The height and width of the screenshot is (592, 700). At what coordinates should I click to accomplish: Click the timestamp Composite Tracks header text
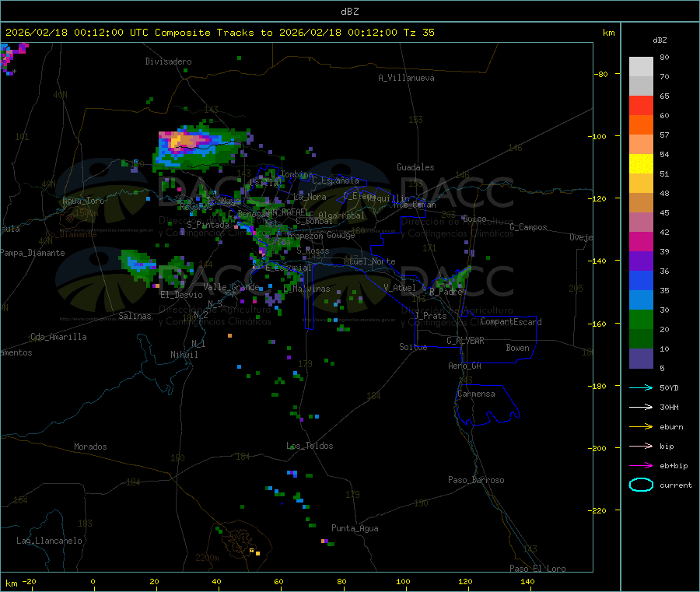219,33
